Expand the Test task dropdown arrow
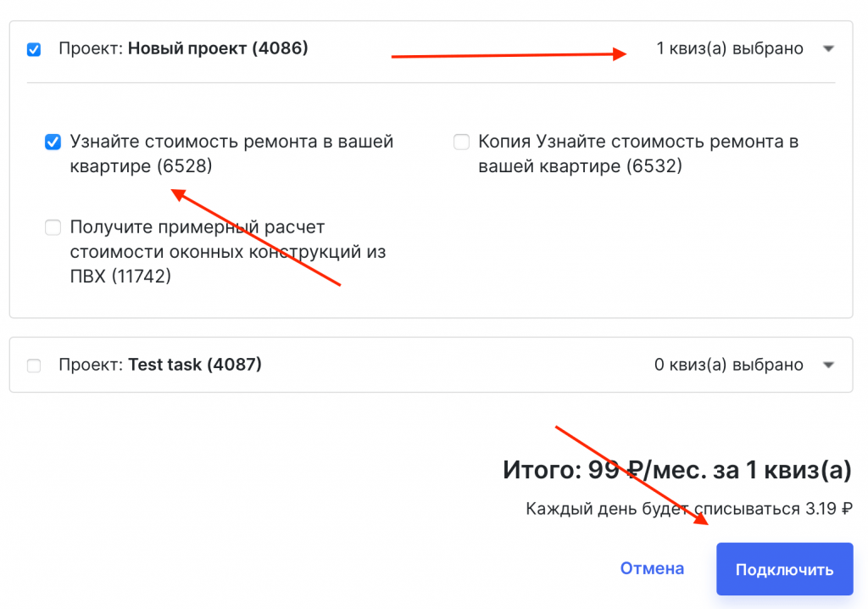The image size is (868, 609). [x=828, y=366]
